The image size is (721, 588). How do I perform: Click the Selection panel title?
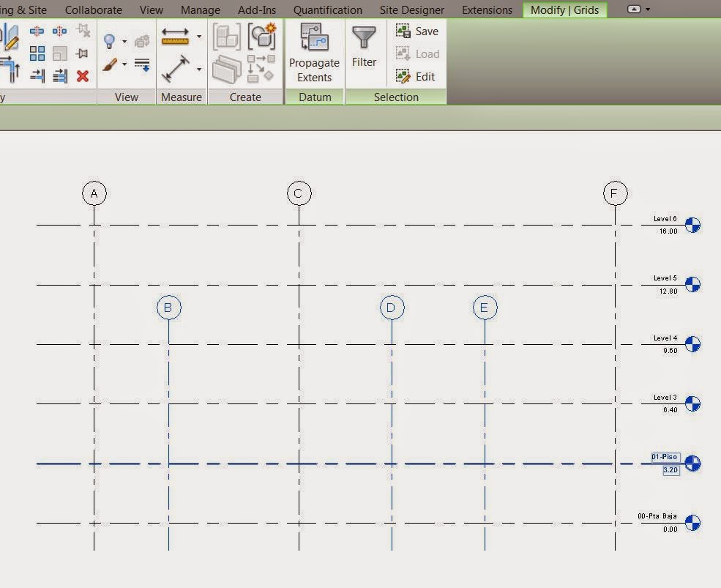(x=396, y=97)
